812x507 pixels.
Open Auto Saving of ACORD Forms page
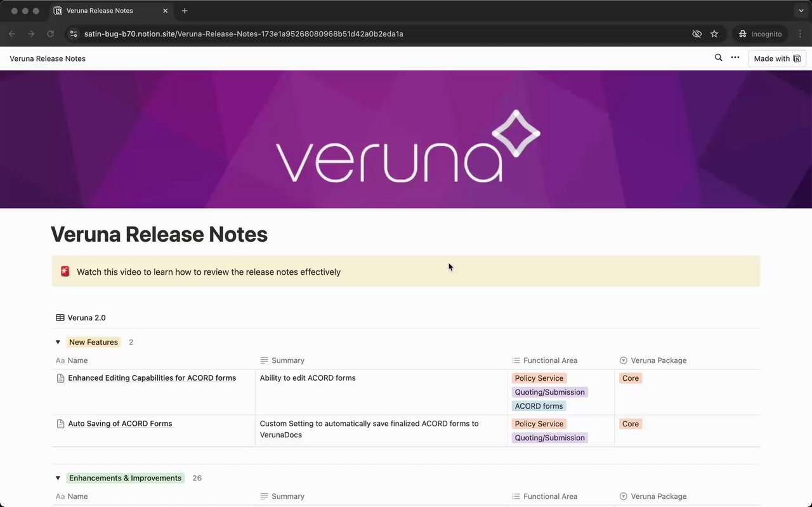[x=121, y=424]
